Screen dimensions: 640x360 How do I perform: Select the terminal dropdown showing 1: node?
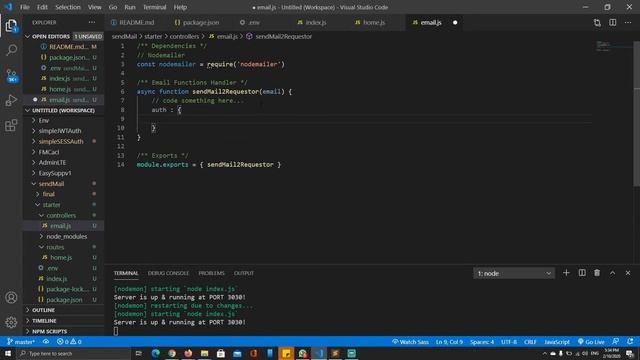(x=514, y=273)
